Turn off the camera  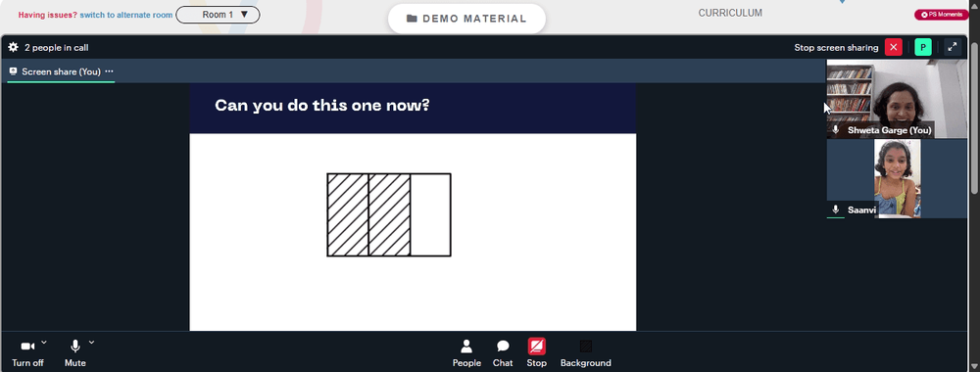click(x=27, y=353)
